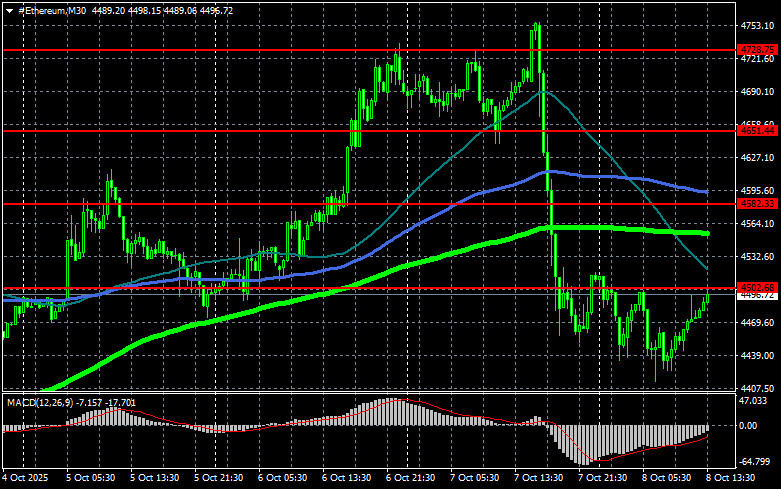781x489 pixels.
Task: Select the 4502.68 red price level tag
Action: pyautogui.click(x=757, y=288)
